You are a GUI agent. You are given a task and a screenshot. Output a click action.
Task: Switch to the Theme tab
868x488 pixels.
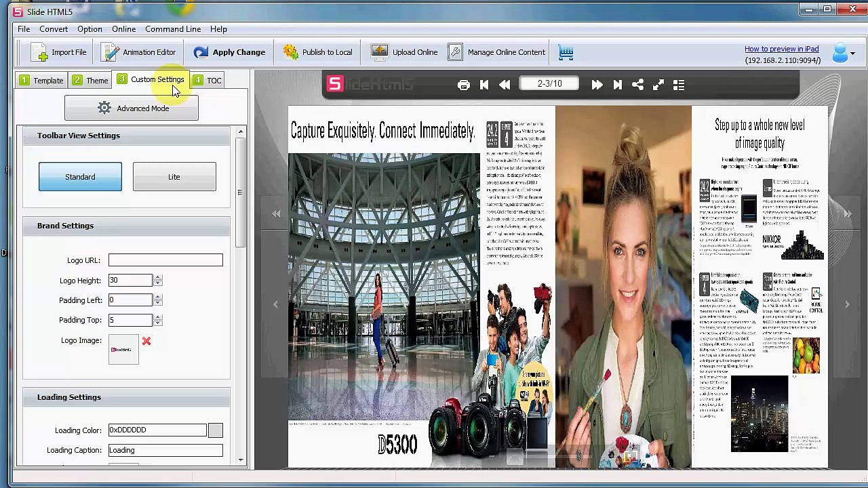pos(90,80)
